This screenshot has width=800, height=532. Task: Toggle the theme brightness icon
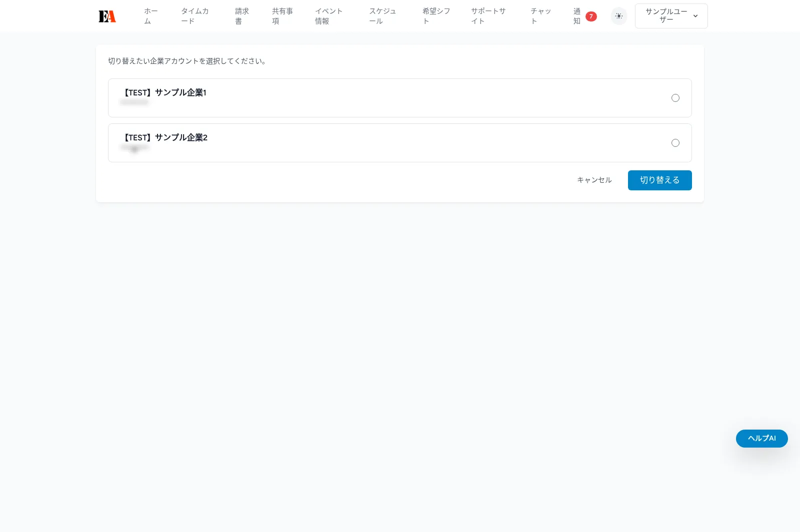(x=618, y=15)
